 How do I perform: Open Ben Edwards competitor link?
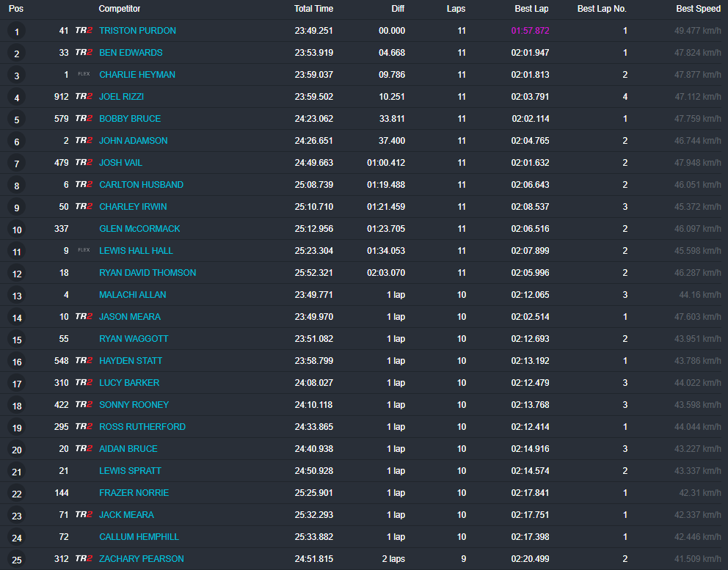pos(131,53)
